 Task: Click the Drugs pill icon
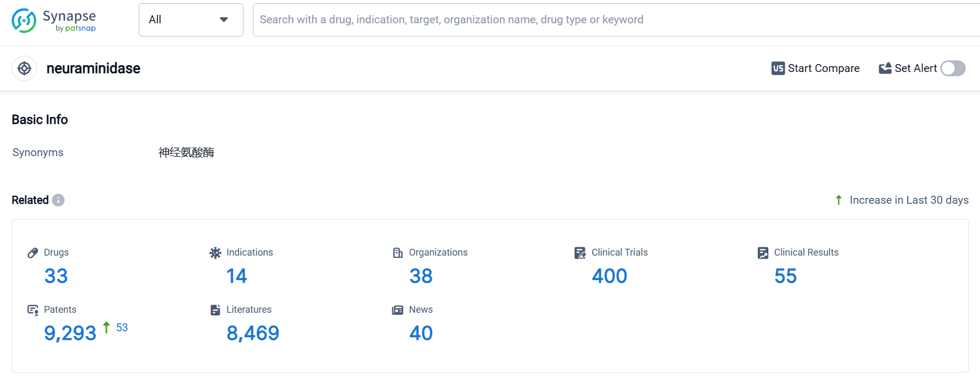tap(33, 253)
